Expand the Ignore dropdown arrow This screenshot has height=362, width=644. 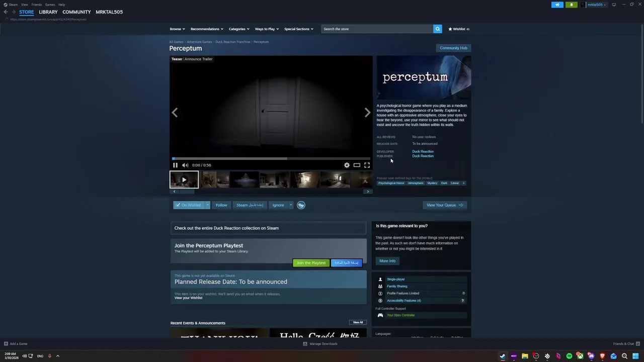click(x=290, y=205)
